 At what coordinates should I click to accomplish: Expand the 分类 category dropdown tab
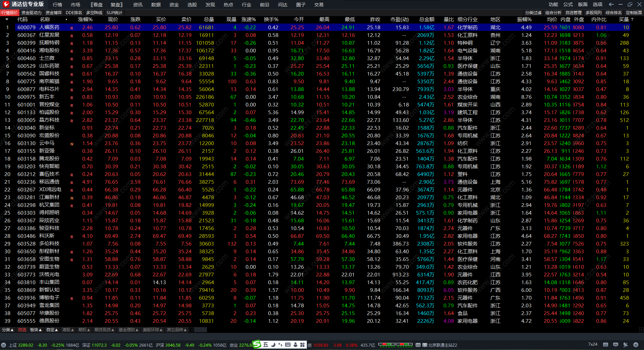click(x=8, y=330)
